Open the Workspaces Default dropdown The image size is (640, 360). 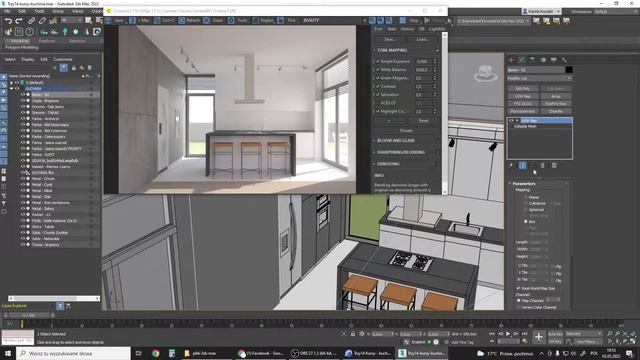[x=616, y=11]
